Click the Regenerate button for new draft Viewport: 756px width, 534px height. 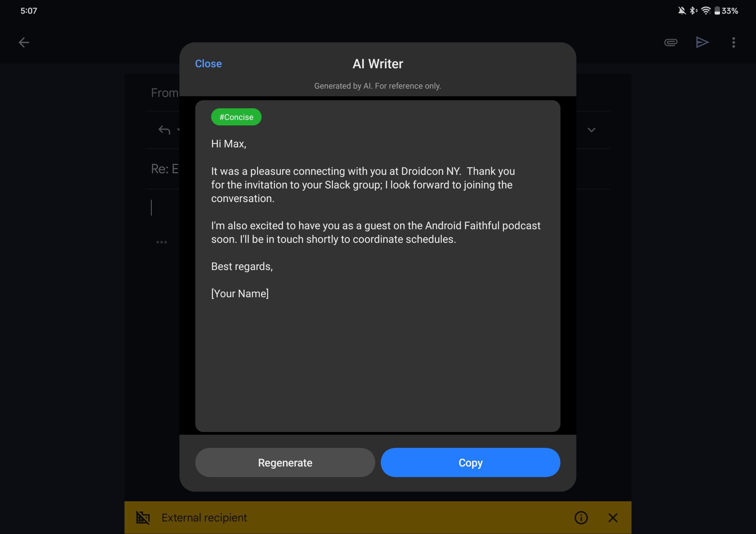coord(285,462)
